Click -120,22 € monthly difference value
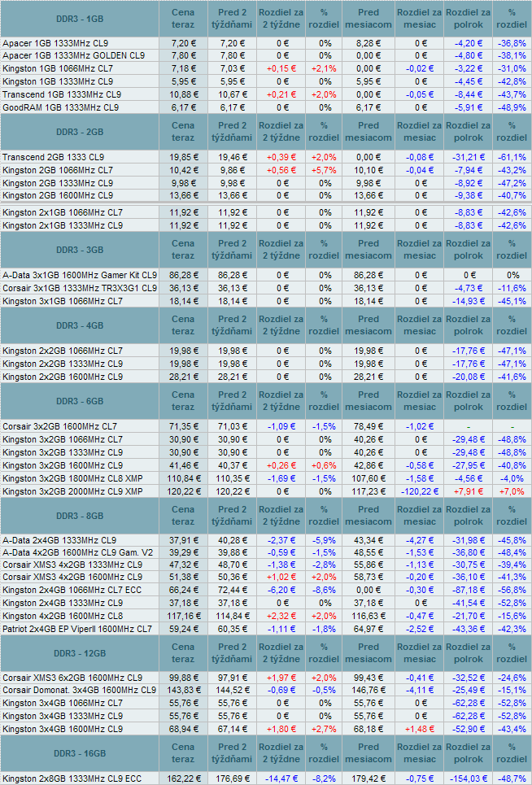This screenshot has height=785, width=532. coord(420,491)
